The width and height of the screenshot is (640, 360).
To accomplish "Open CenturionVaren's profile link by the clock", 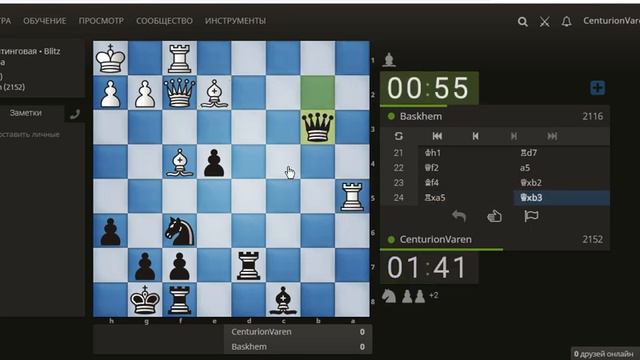I will pyautogui.click(x=436, y=239).
